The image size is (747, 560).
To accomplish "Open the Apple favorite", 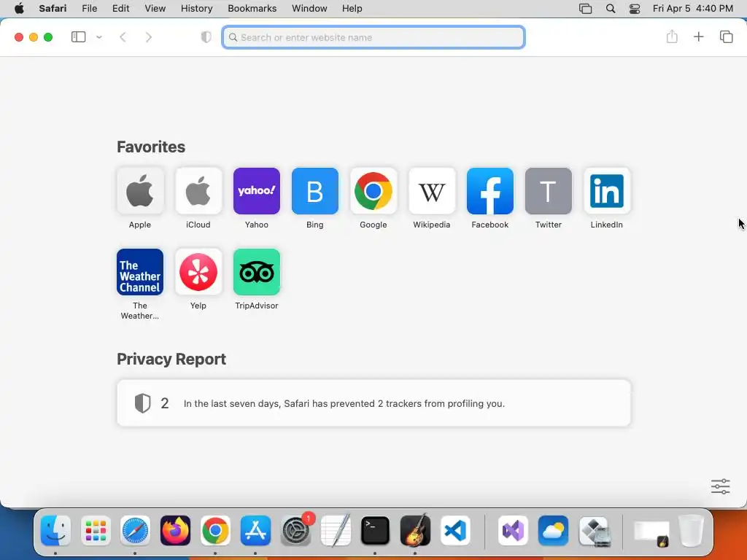I will point(139,191).
